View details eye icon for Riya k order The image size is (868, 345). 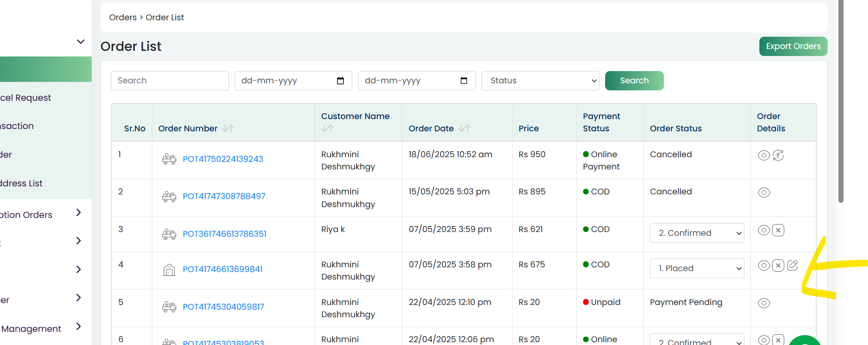(764, 230)
